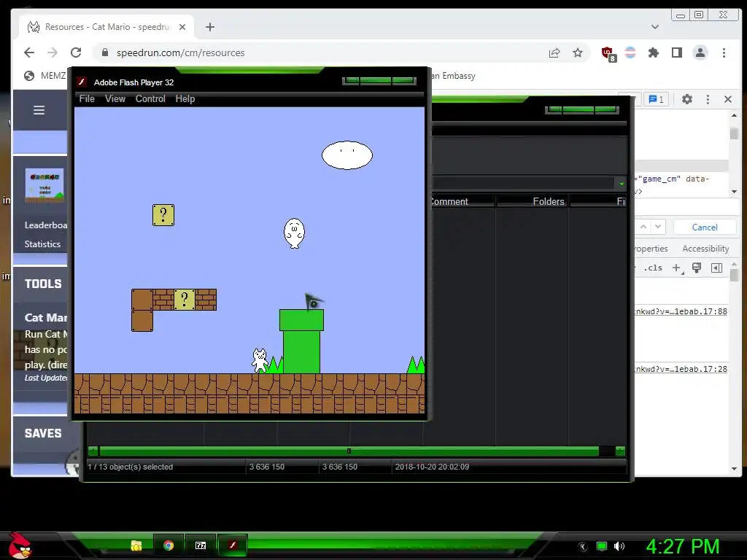Click the 7-Zip scrollbar left arrow
The width and height of the screenshot is (747, 560).
[x=93, y=451]
